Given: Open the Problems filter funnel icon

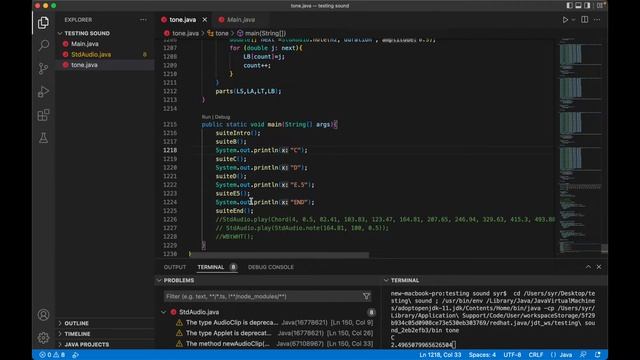Looking at the screenshot, I should tap(367, 296).
